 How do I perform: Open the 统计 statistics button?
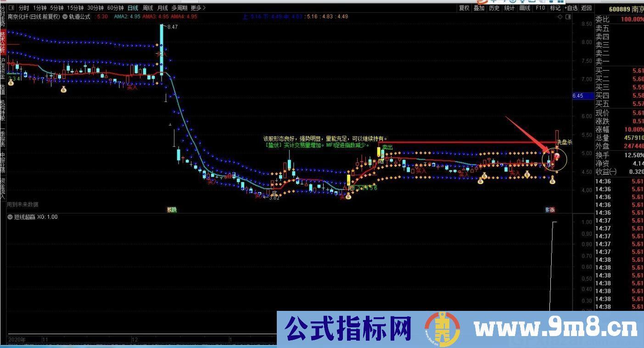click(510, 8)
